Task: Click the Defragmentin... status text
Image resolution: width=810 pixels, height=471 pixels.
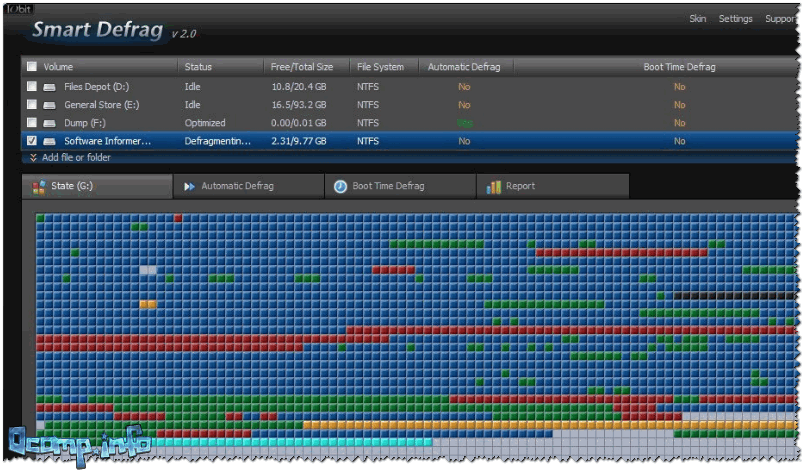Action: pyautogui.click(x=217, y=141)
